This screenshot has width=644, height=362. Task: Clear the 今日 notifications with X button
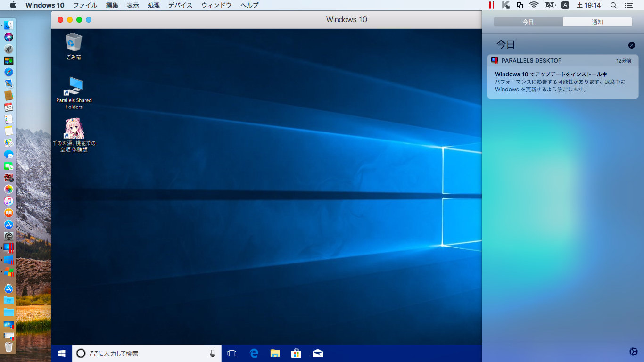632,45
